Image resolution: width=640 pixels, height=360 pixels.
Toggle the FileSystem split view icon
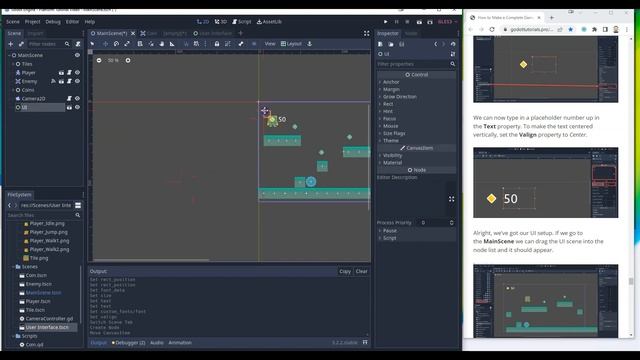(x=78, y=205)
